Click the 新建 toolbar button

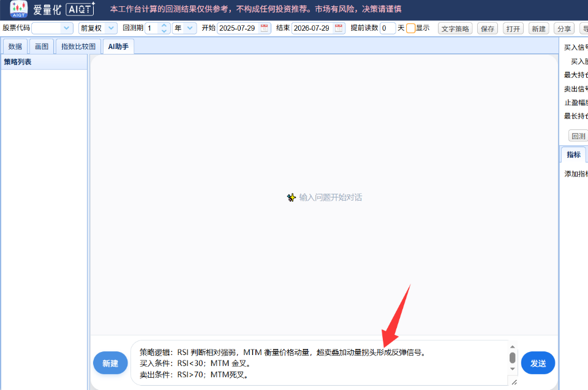pyautogui.click(x=538, y=29)
